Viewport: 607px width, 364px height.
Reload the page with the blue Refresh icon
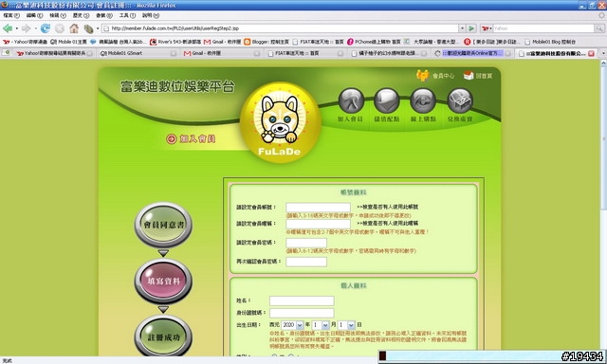pos(46,28)
